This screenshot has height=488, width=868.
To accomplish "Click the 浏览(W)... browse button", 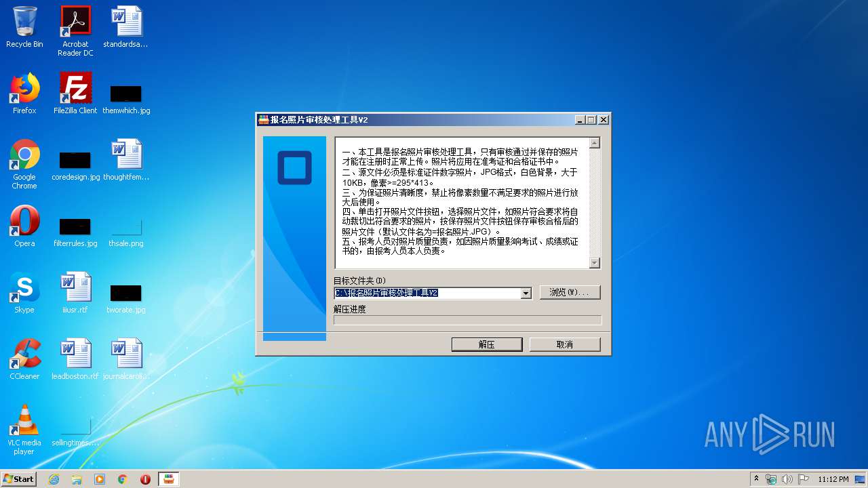I will click(x=570, y=292).
